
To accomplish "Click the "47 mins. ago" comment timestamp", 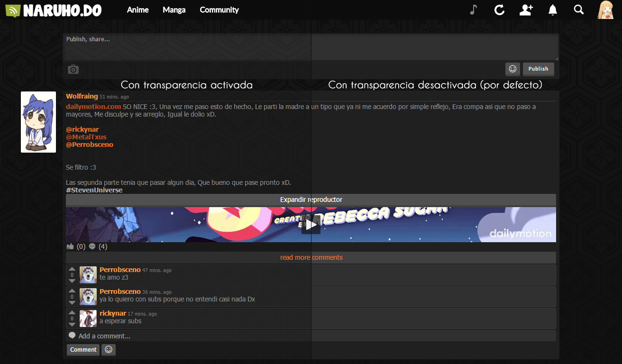I will 157,270.
